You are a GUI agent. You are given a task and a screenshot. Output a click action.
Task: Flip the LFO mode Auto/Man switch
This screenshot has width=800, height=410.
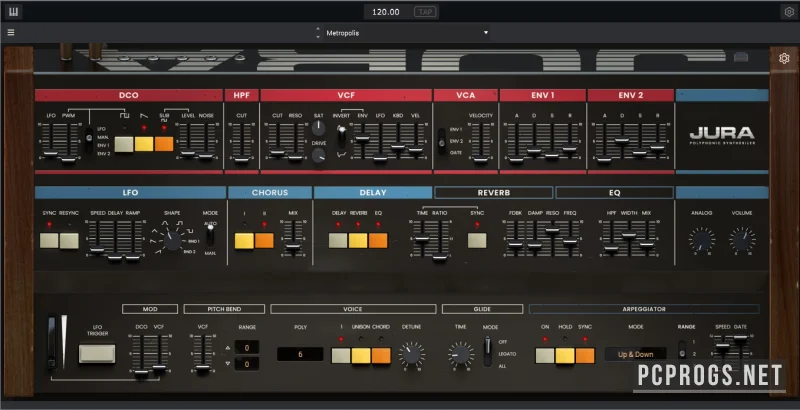pos(210,236)
